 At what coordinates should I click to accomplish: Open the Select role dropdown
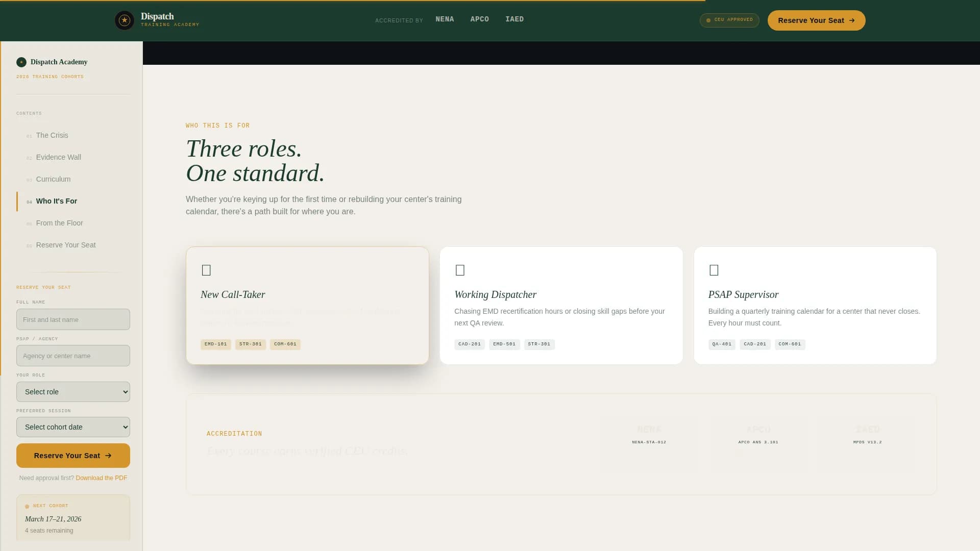click(73, 392)
